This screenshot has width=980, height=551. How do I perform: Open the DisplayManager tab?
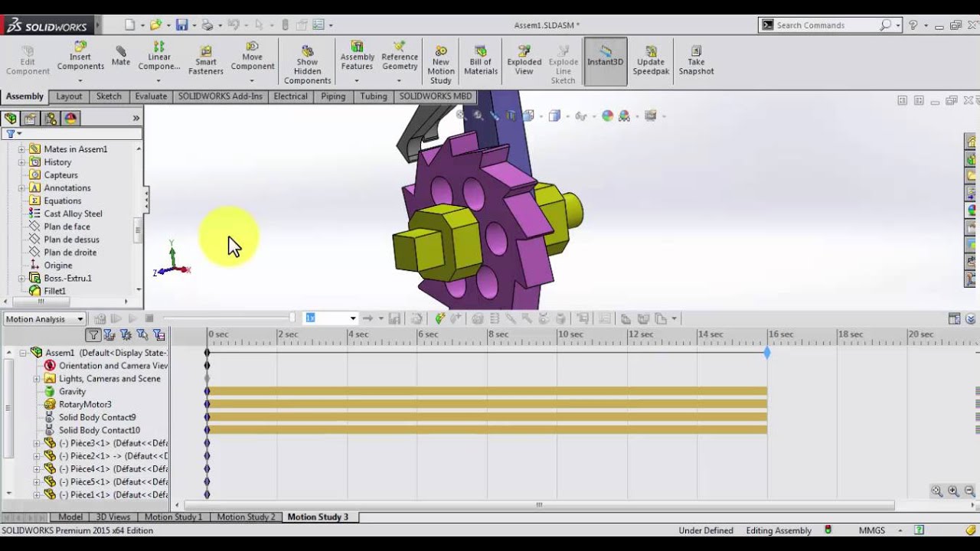coord(70,119)
